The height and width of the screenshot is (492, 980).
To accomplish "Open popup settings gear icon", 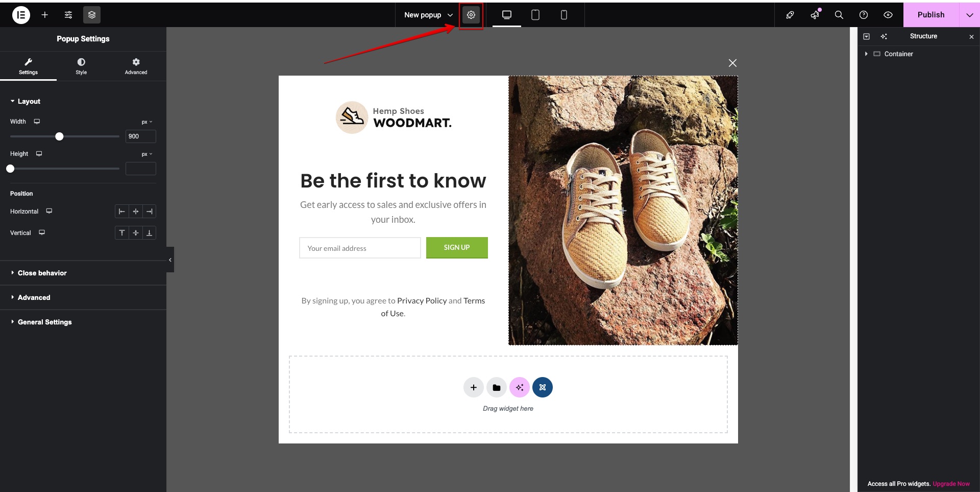I will click(471, 15).
